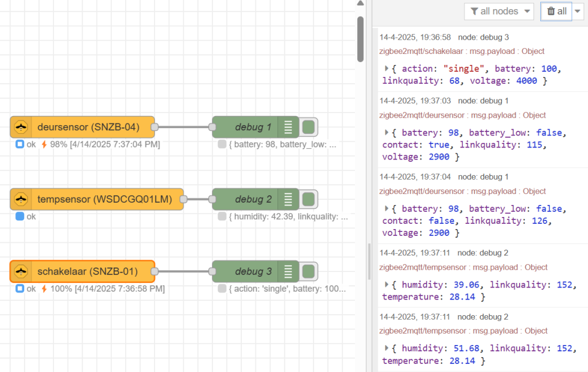
Task: Click the deursensor node's zigbee icon
Action: point(21,127)
